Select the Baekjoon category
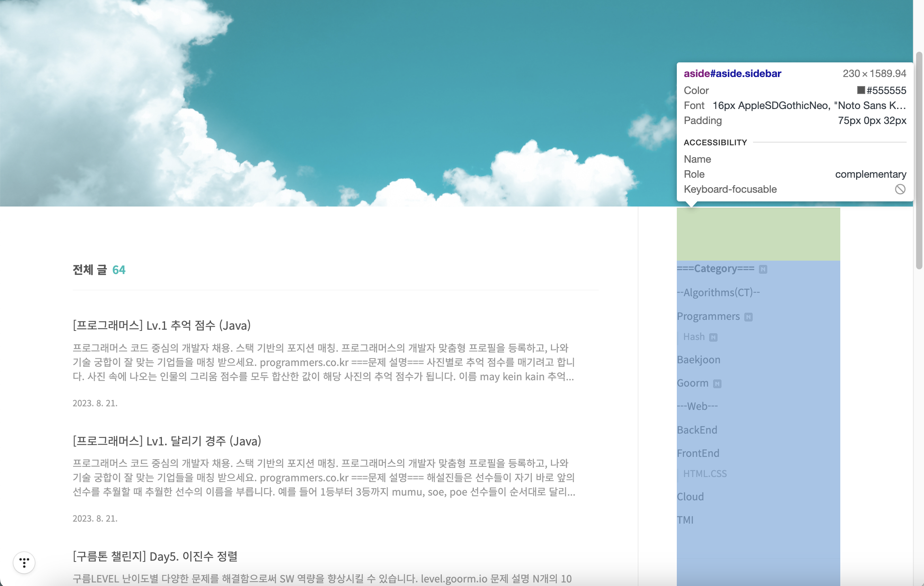The width and height of the screenshot is (924, 586). click(x=698, y=360)
